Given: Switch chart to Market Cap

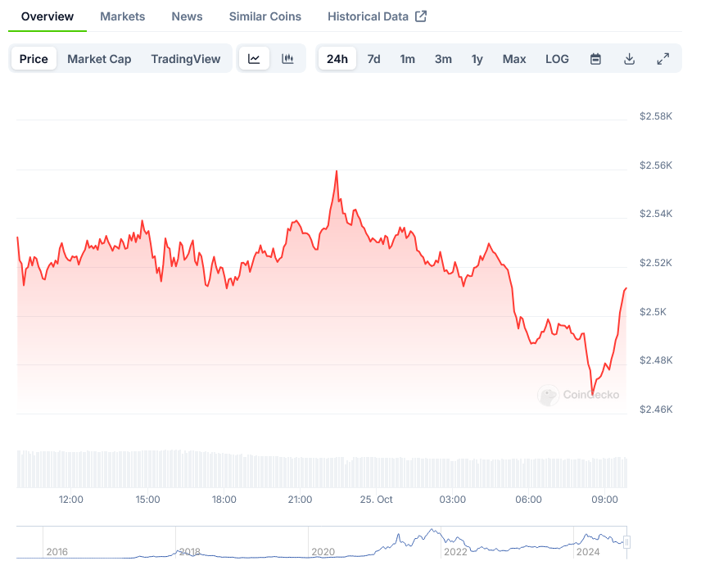Looking at the screenshot, I should pos(99,59).
